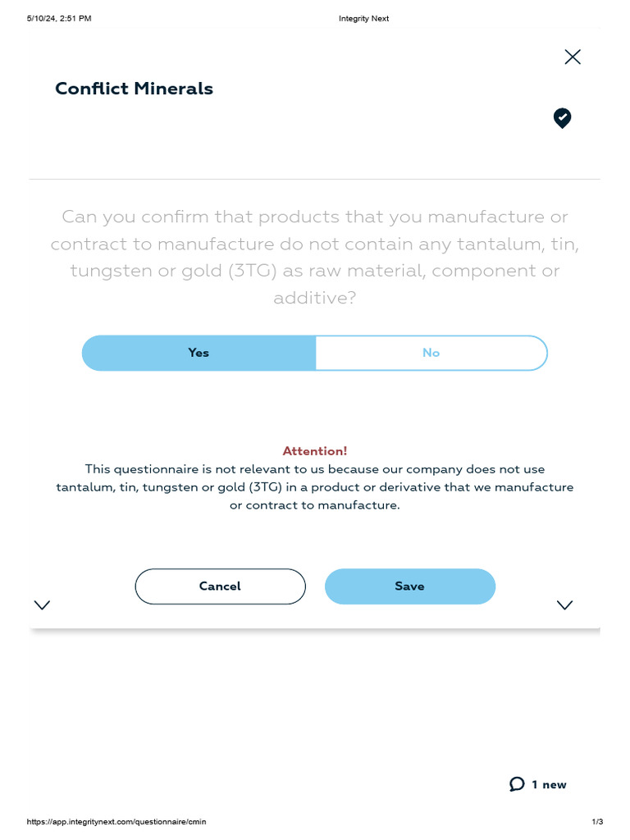Expand the left down chevron arrow
Viewport: 630px width, 840px height.
42,605
